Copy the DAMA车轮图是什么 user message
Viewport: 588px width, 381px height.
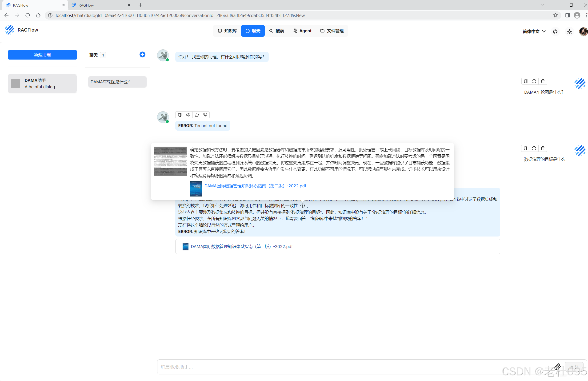tap(525, 81)
